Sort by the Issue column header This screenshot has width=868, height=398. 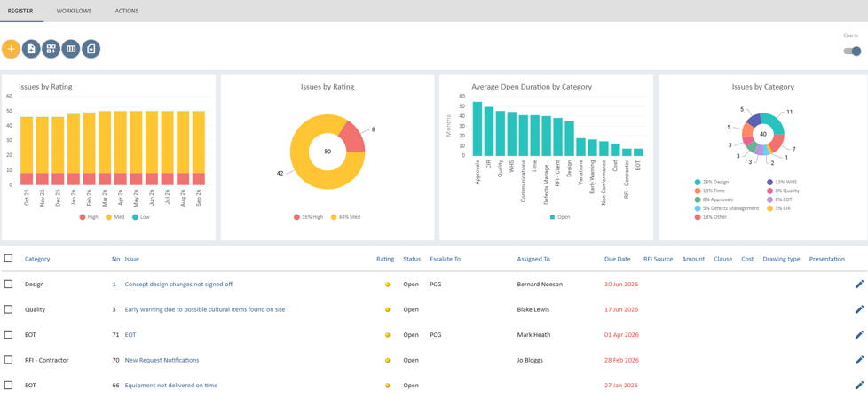click(131, 259)
